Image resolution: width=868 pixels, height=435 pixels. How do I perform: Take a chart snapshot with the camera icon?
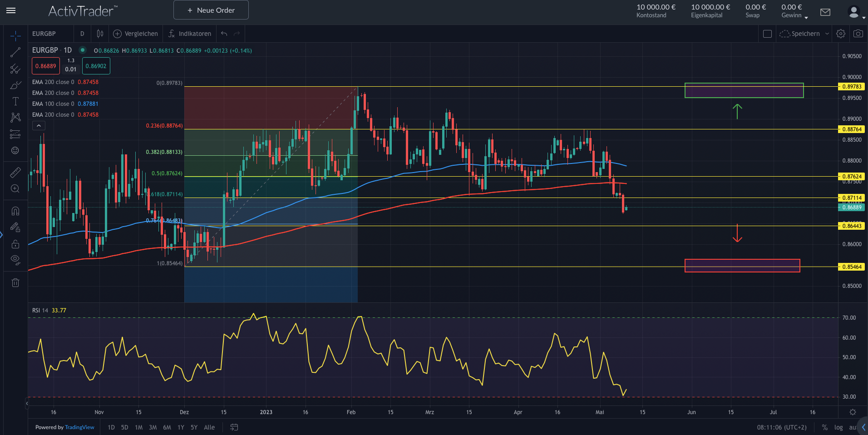pos(858,33)
